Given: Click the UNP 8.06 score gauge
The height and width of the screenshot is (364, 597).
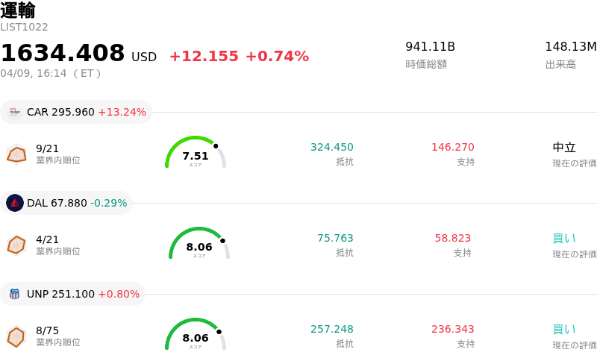Looking at the screenshot, I should (196, 336).
